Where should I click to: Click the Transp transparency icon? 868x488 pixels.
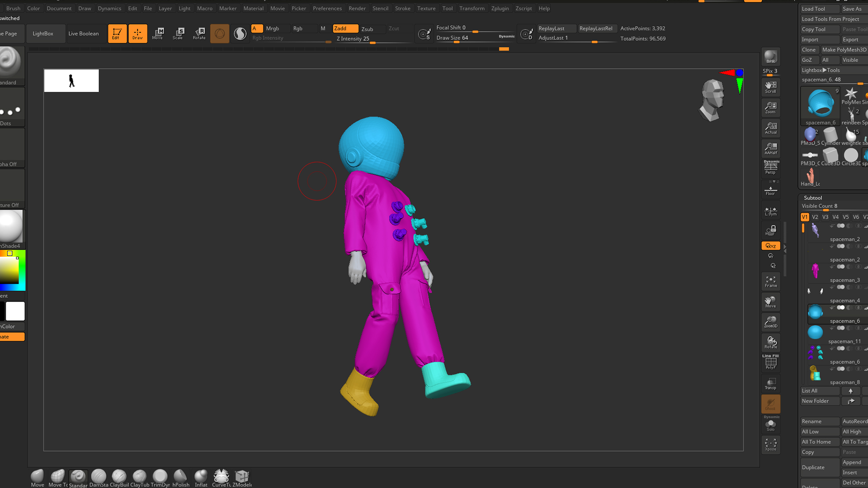[770, 384]
